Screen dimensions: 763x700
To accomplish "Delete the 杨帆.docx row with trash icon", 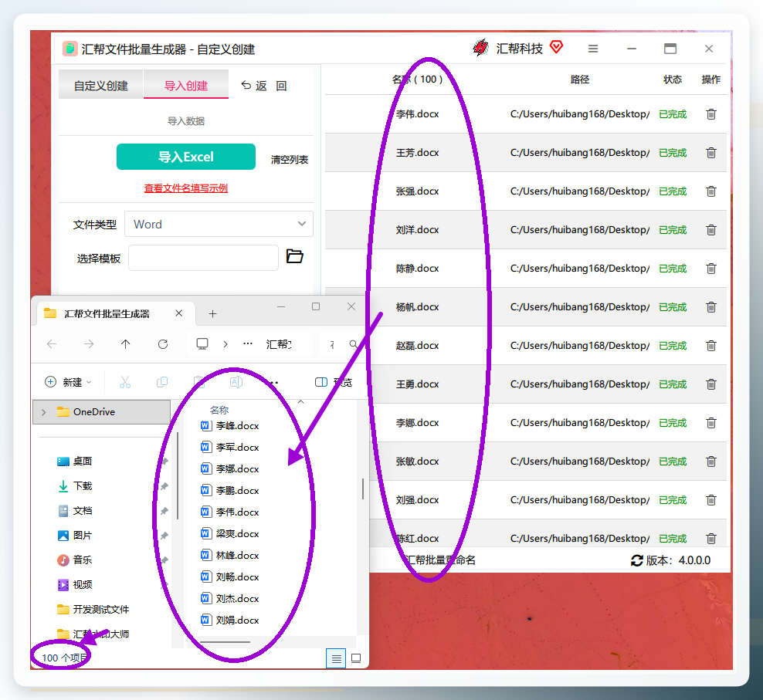I will coord(711,307).
